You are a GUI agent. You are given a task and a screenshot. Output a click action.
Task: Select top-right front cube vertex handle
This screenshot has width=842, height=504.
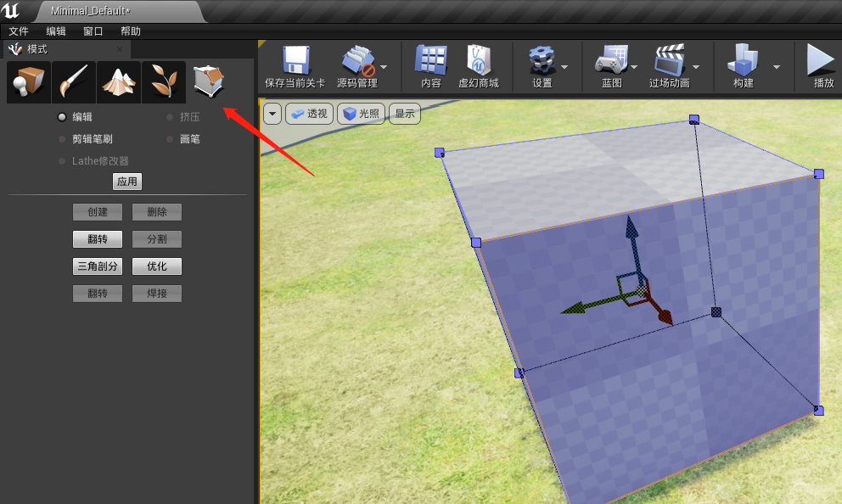click(x=819, y=174)
